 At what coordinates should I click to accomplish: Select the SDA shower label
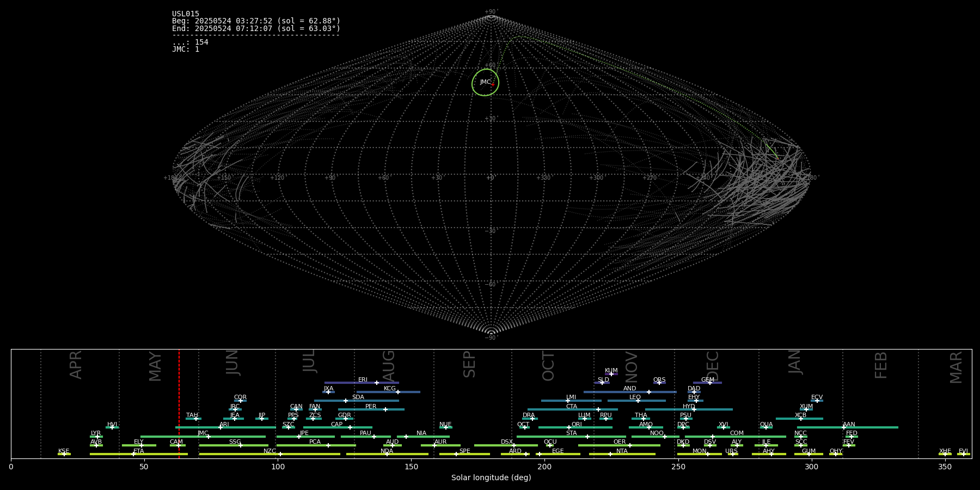(x=358, y=397)
